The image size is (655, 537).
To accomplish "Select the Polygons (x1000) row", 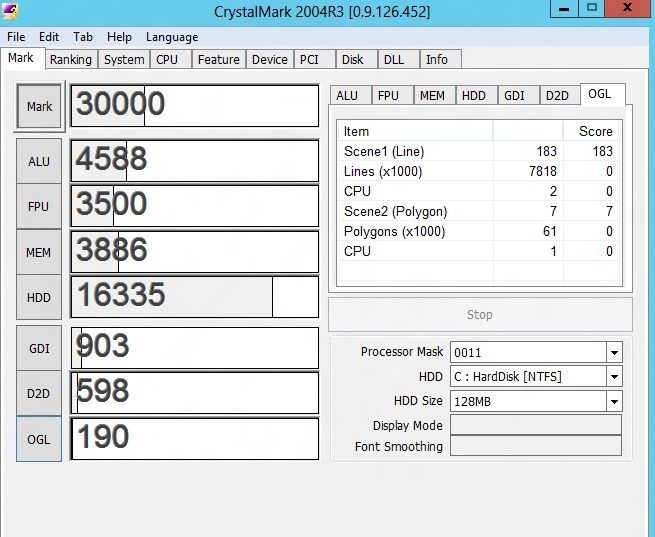I will 479,231.
